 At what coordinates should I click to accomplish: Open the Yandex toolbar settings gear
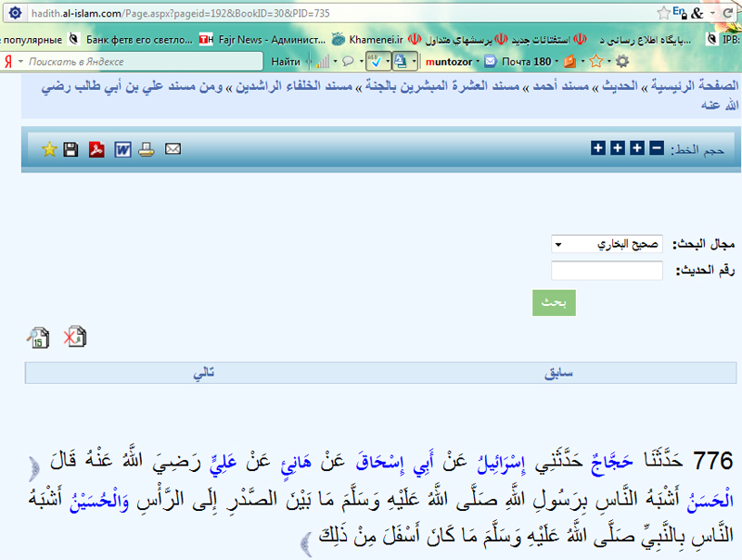coord(622,61)
